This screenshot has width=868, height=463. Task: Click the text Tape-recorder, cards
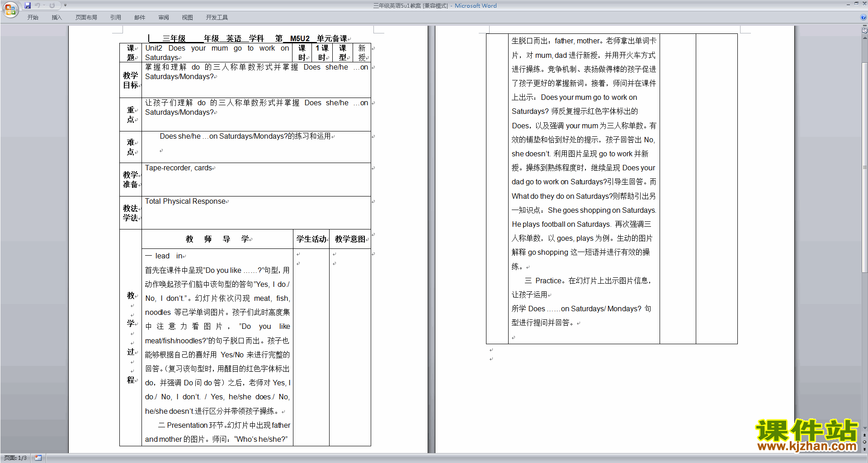(179, 168)
